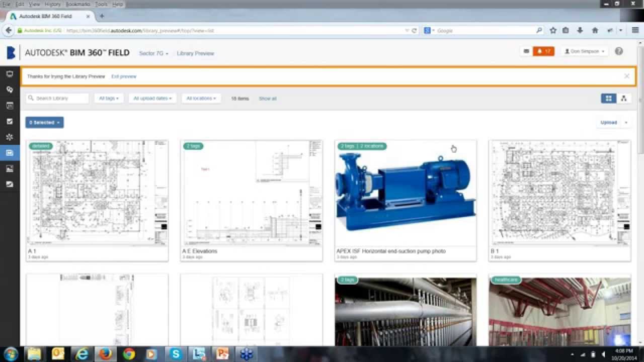Open the Don Simpson user menu
Viewport: 644px width, 362px height.
coord(585,51)
